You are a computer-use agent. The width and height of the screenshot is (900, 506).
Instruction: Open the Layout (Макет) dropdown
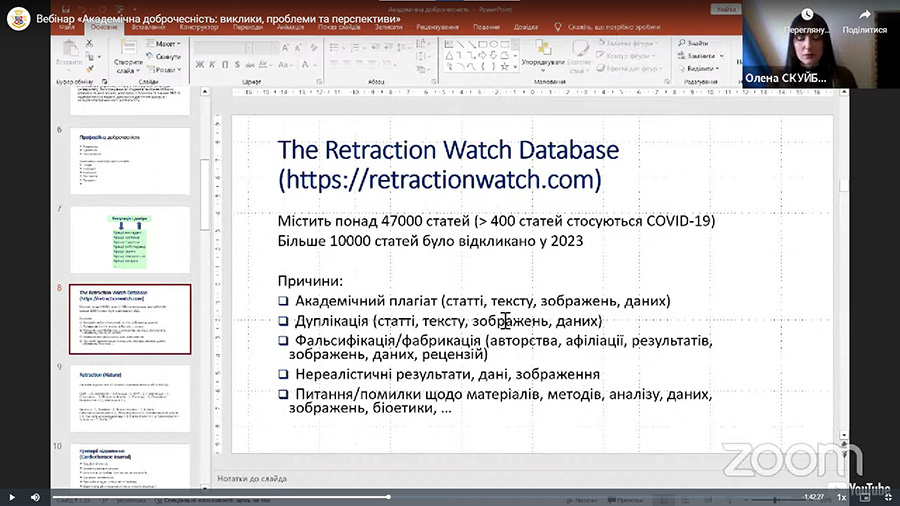click(x=168, y=45)
